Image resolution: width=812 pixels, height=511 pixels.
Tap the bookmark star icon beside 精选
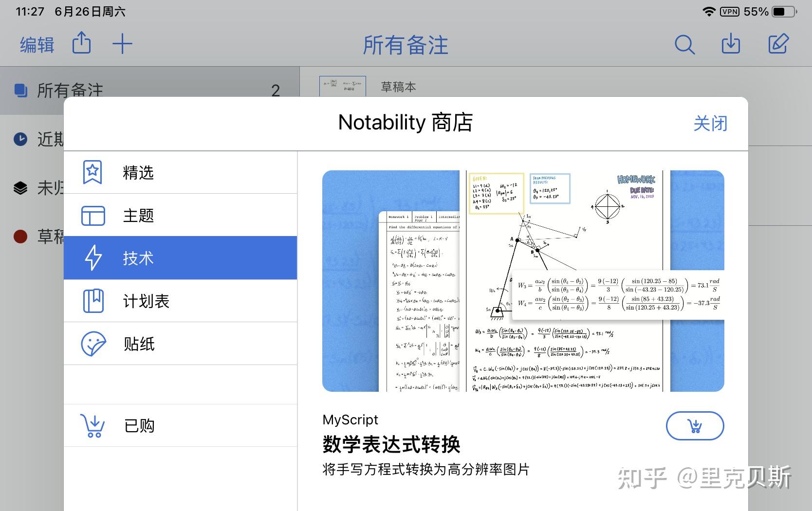[92, 172]
